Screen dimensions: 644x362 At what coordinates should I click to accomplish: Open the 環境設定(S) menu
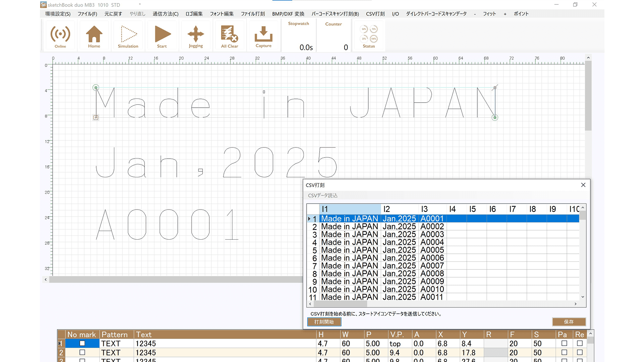pos(58,14)
